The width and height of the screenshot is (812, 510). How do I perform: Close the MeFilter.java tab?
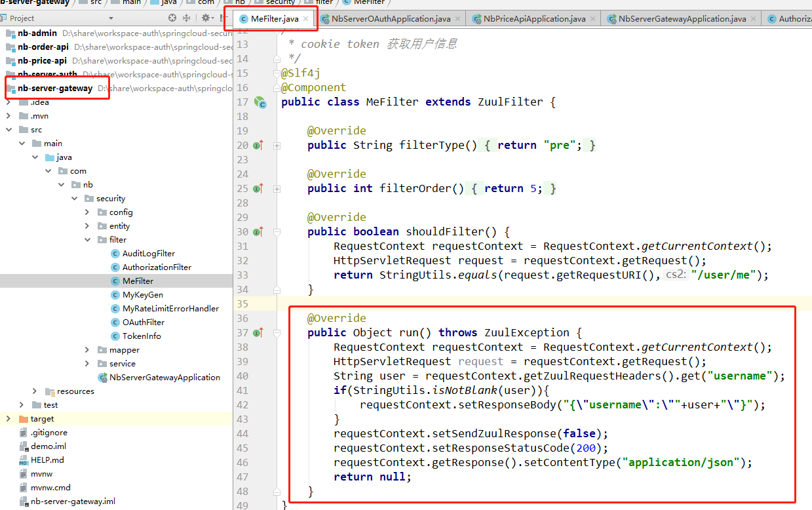click(x=305, y=19)
